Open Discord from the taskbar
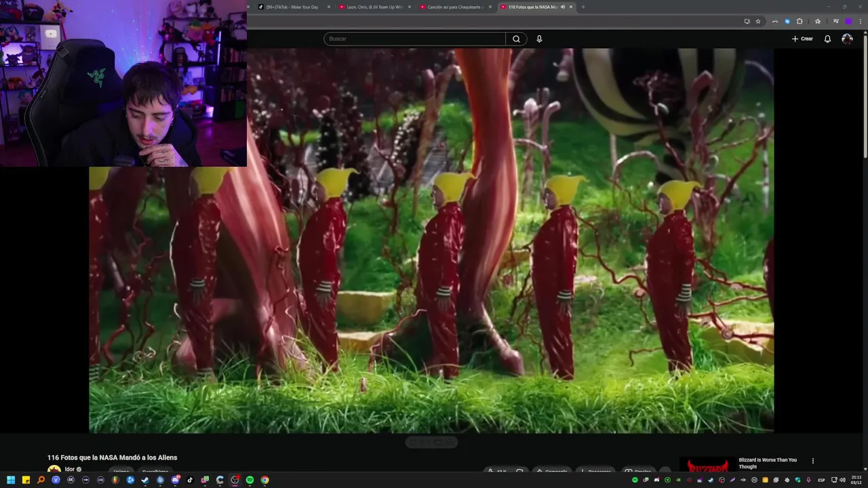Screen dimensions: 868x488 coord(175,480)
